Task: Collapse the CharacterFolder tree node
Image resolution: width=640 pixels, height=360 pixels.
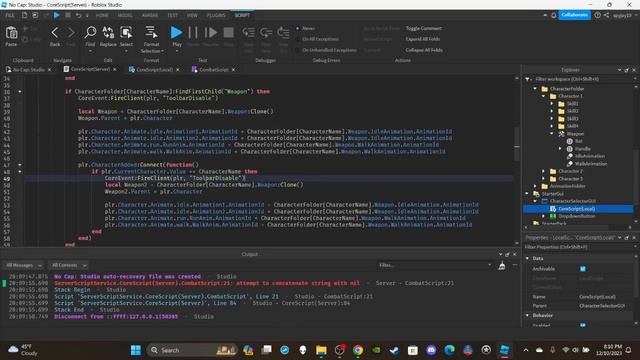Action: (535, 89)
